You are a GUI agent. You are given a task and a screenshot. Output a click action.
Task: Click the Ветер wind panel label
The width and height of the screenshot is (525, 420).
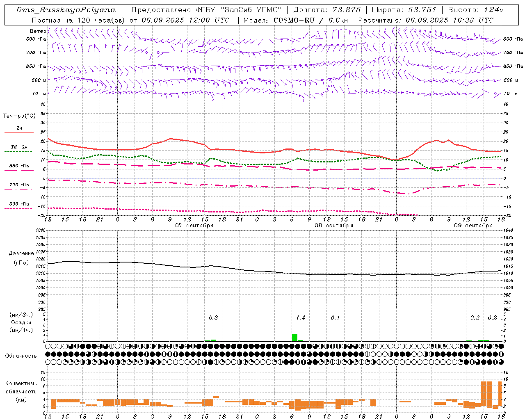coord(38,31)
